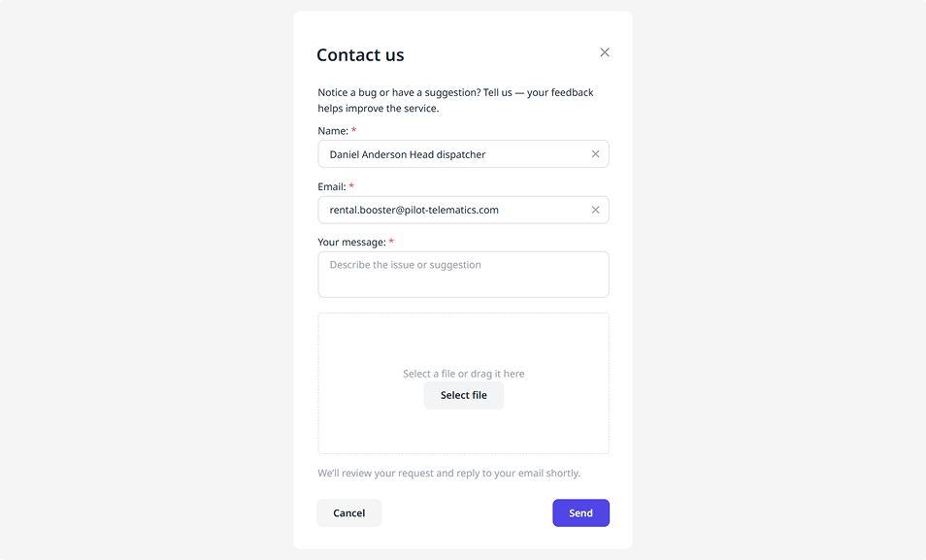Clear the Name field text

[x=595, y=154]
